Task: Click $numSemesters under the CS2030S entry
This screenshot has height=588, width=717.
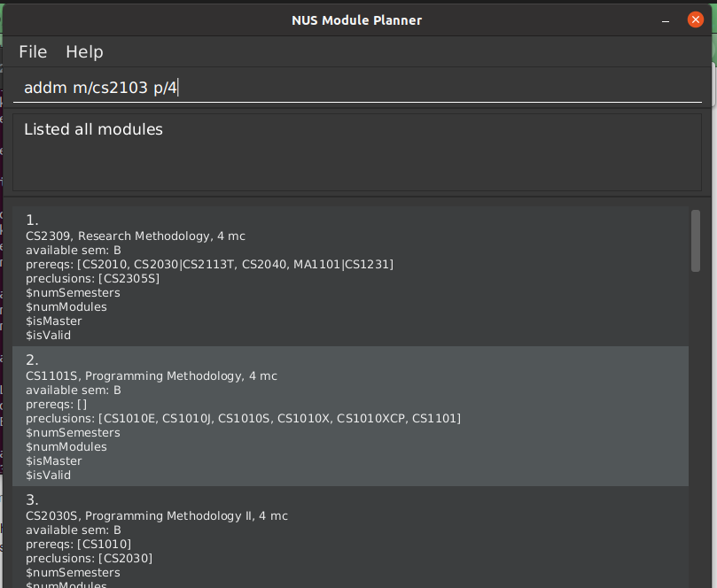Action: (73, 572)
